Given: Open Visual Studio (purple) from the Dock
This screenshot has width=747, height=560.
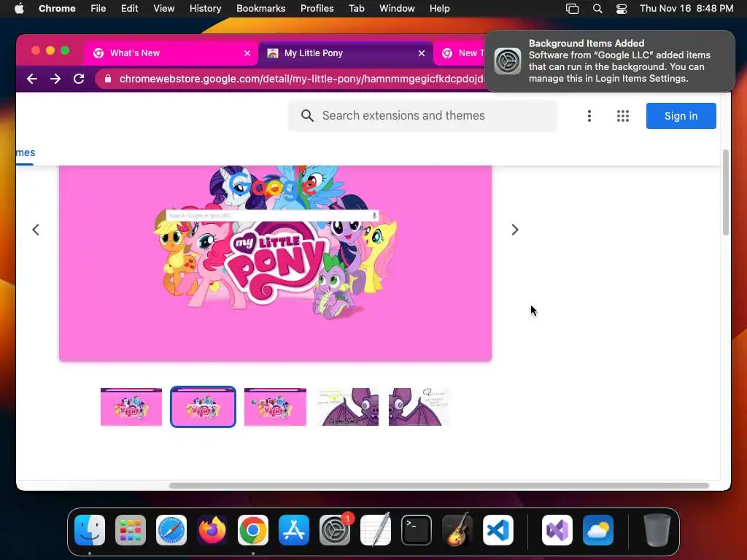Looking at the screenshot, I should click(x=557, y=530).
